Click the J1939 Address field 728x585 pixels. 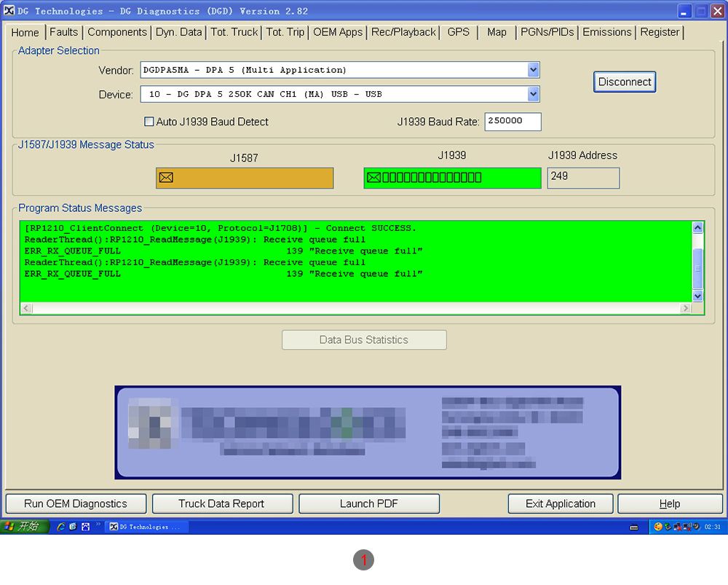point(583,178)
